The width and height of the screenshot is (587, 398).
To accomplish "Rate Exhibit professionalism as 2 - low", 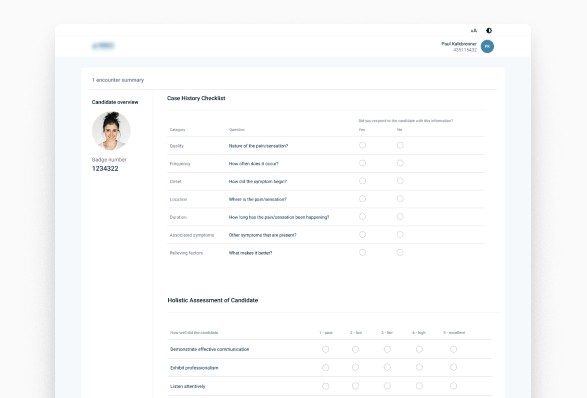I will point(355,367).
